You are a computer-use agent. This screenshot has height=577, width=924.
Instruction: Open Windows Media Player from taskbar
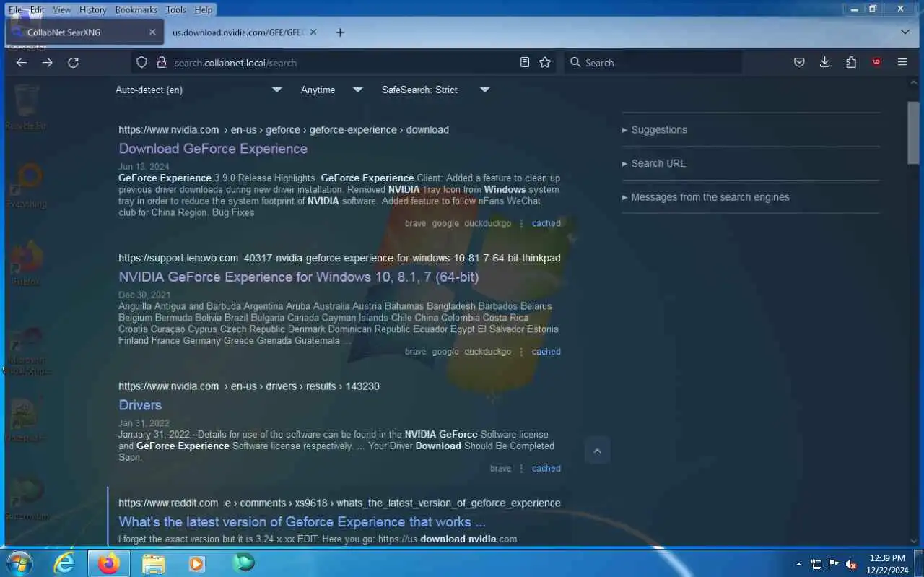click(x=197, y=563)
